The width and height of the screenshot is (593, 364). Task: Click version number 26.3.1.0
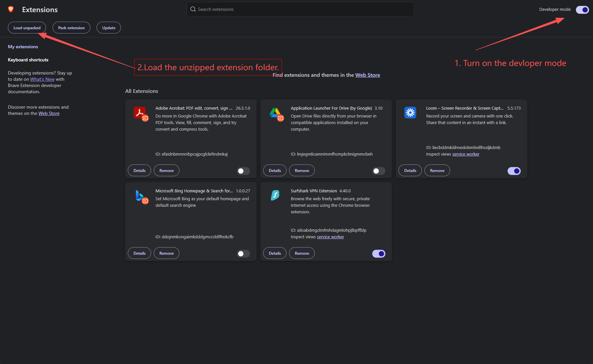click(x=243, y=108)
